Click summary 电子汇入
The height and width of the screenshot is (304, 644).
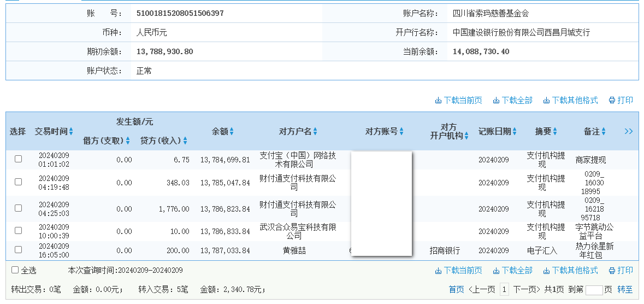coord(542,250)
